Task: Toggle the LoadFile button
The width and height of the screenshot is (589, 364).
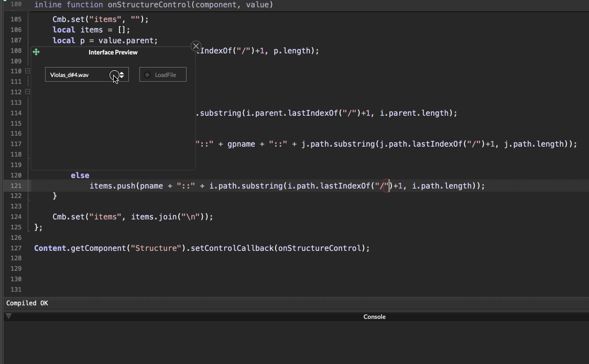Action: click(x=162, y=75)
